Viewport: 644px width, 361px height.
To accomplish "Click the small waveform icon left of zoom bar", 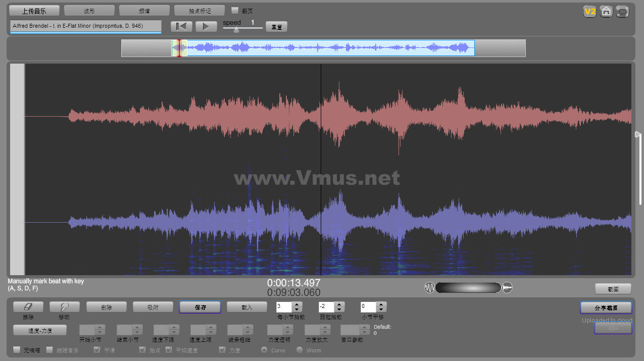I will (x=429, y=288).
